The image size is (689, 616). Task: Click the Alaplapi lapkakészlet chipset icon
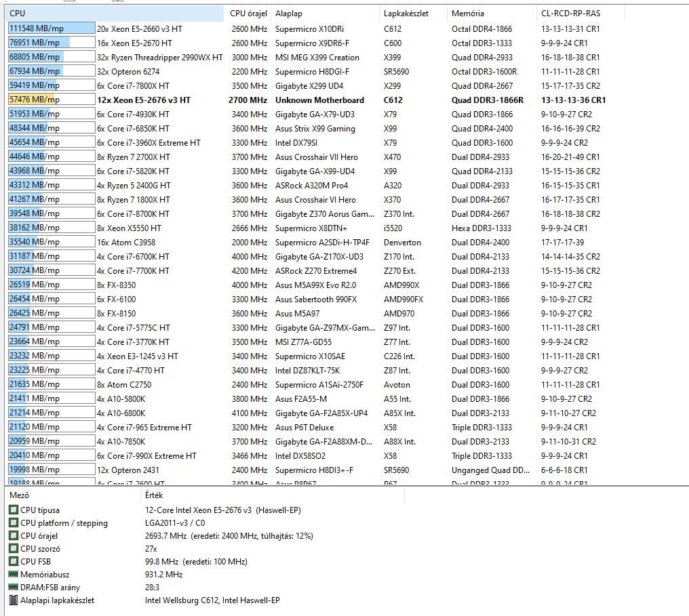(x=14, y=600)
